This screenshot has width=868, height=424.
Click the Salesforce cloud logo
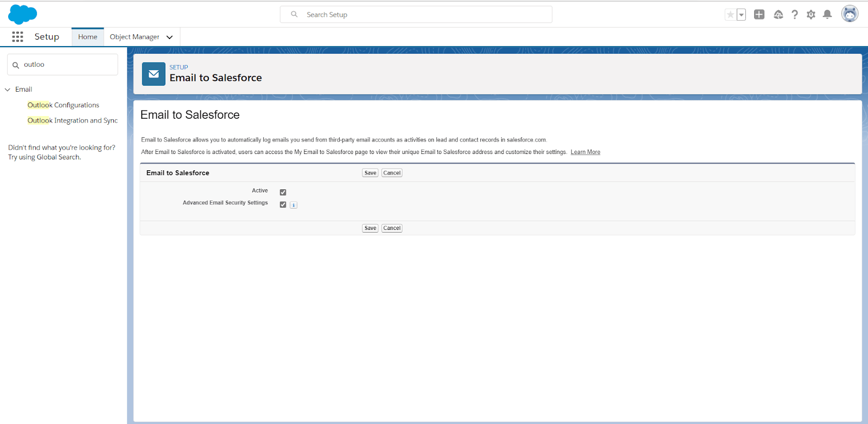coord(22,15)
